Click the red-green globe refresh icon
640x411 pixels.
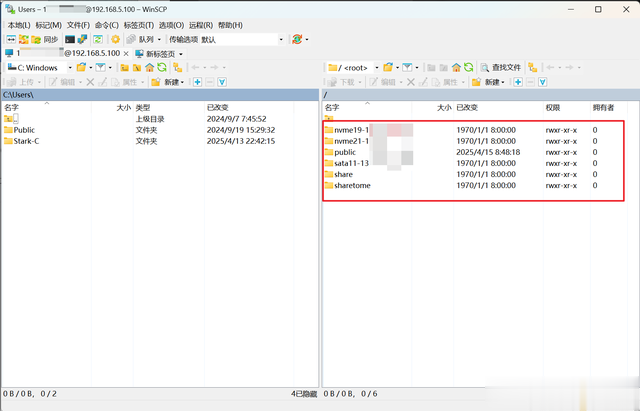point(297,40)
